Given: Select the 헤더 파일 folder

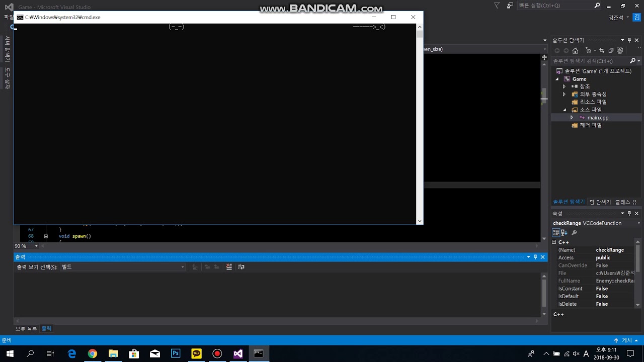Looking at the screenshot, I should pos(591,125).
